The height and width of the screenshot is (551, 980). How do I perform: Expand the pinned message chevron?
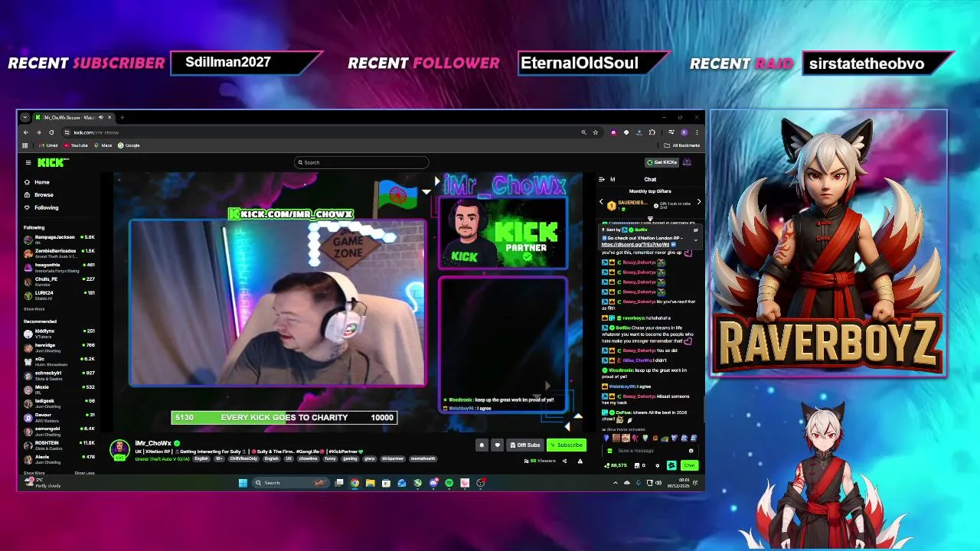pos(696,240)
